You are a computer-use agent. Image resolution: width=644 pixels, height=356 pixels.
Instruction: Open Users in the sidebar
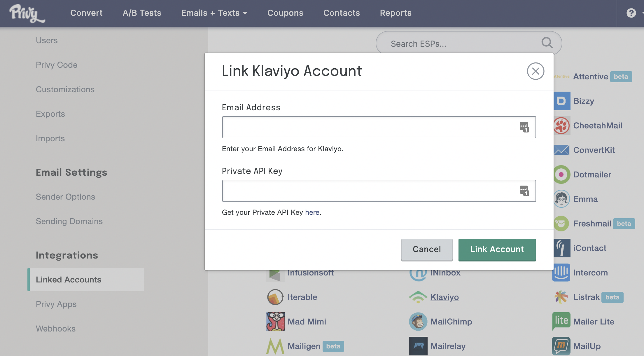(47, 40)
